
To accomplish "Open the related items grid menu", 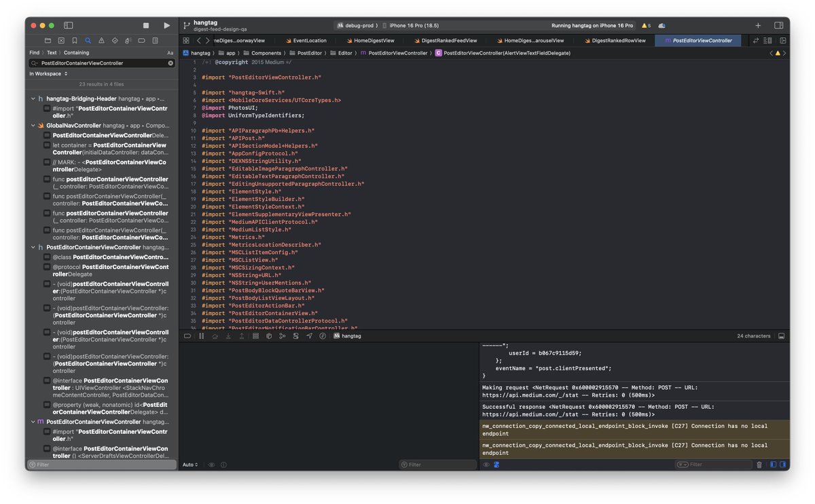I will (186, 41).
